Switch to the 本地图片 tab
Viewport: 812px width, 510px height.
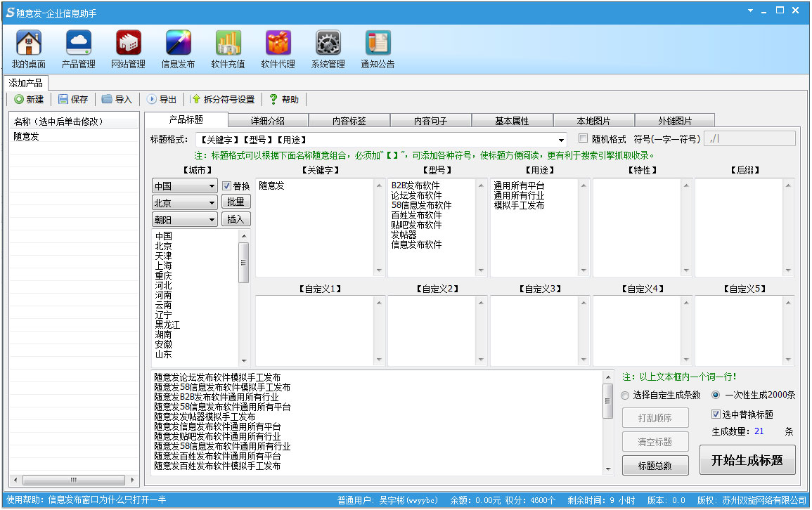pyautogui.click(x=594, y=121)
